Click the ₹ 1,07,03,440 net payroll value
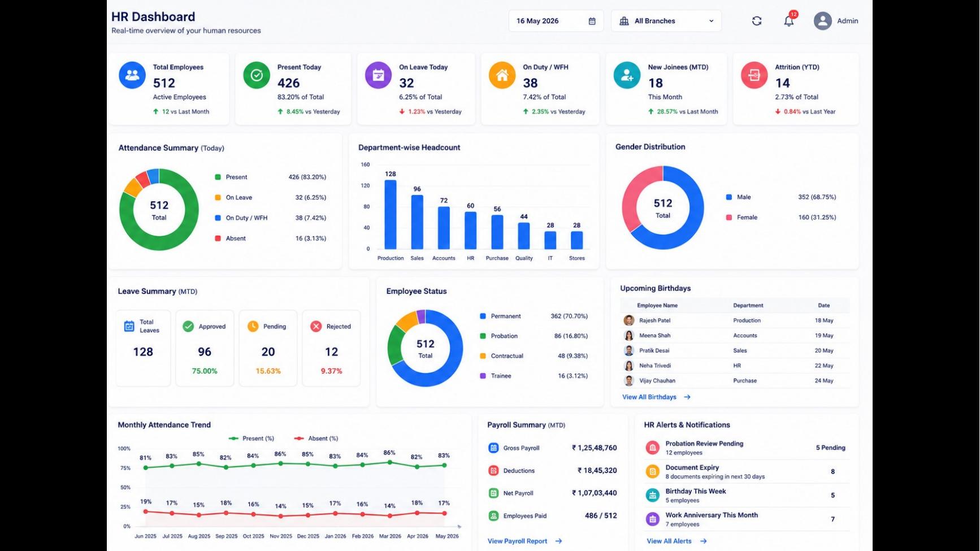 click(x=594, y=493)
